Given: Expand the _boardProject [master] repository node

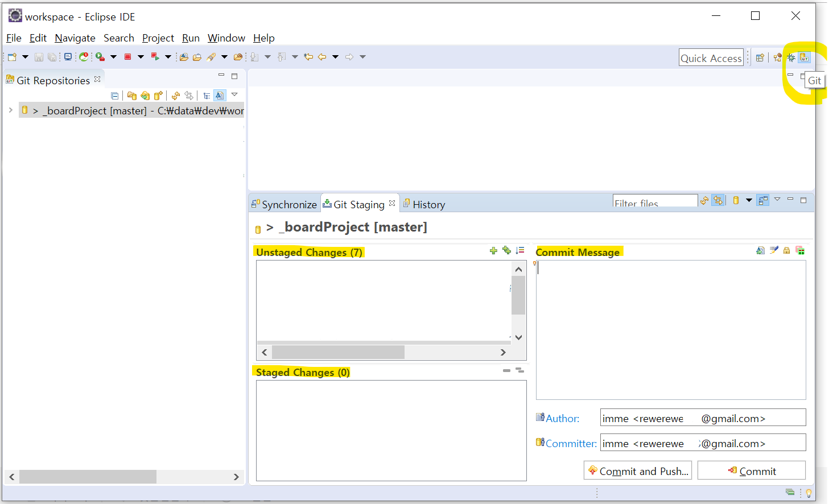Looking at the screenshot, I should pos(10,110).
